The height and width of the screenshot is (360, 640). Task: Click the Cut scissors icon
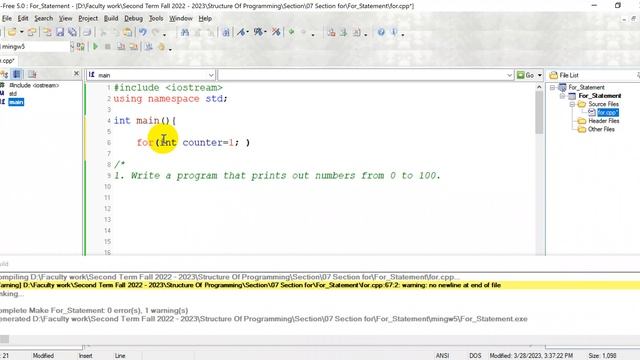click(103, 32)
